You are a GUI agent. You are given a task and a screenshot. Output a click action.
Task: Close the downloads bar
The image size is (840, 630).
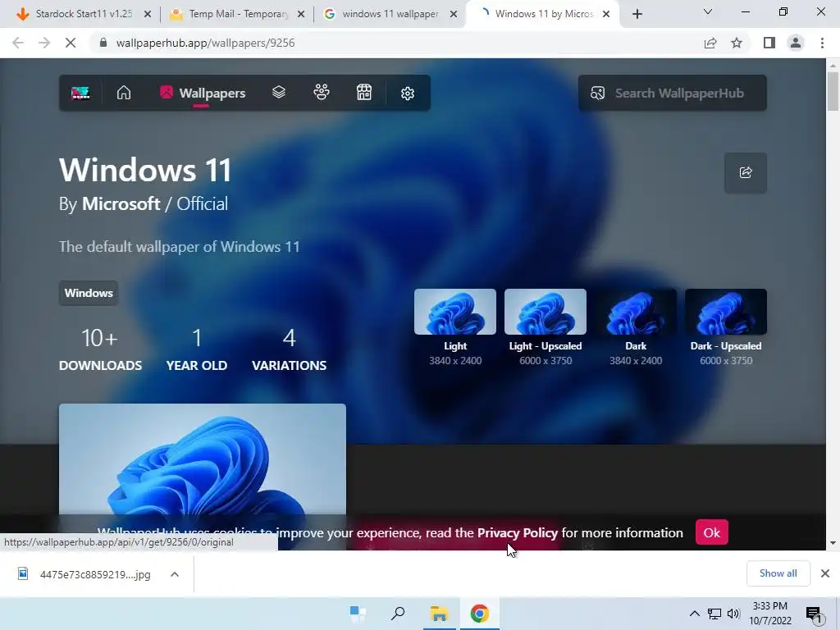click(825, 573)
